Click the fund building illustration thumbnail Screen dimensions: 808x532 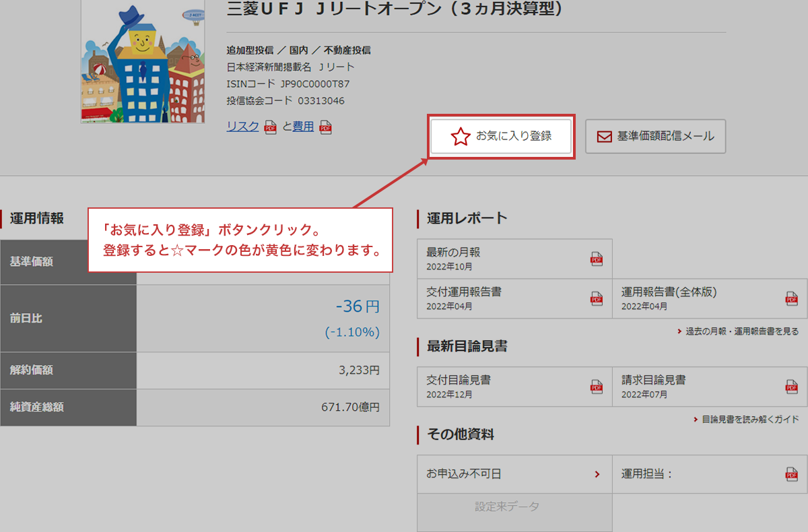click(x=143, y=61)
